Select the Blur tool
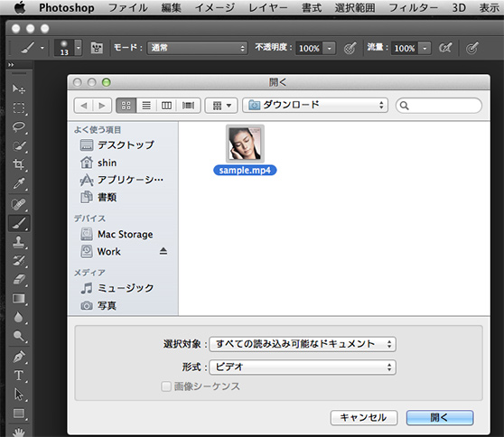This screenshot has width=504, height=437. (19, 317)
